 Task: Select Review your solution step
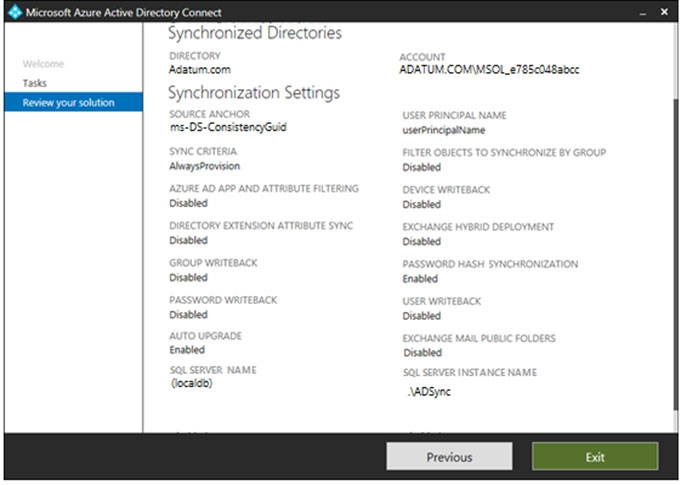click(73, 102)
